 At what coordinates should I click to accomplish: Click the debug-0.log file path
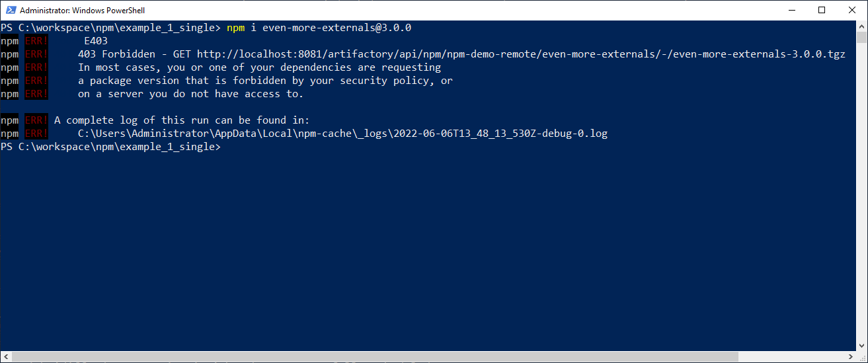[342, 134]
